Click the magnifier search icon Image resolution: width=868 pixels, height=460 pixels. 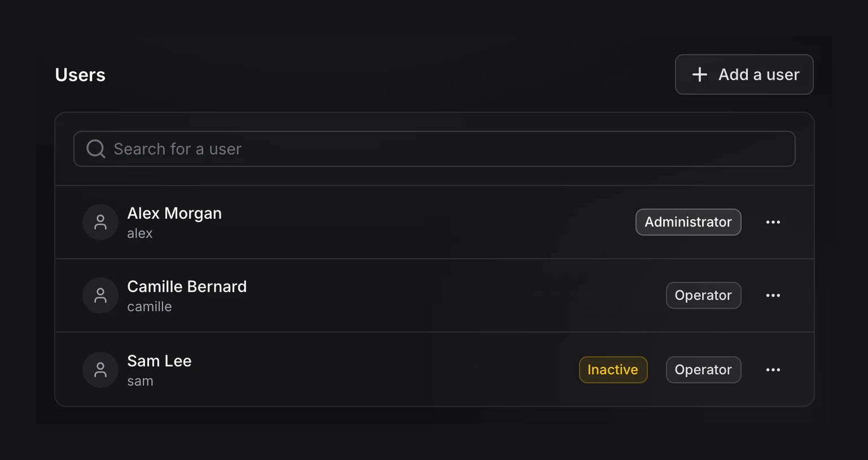point(96,149)
